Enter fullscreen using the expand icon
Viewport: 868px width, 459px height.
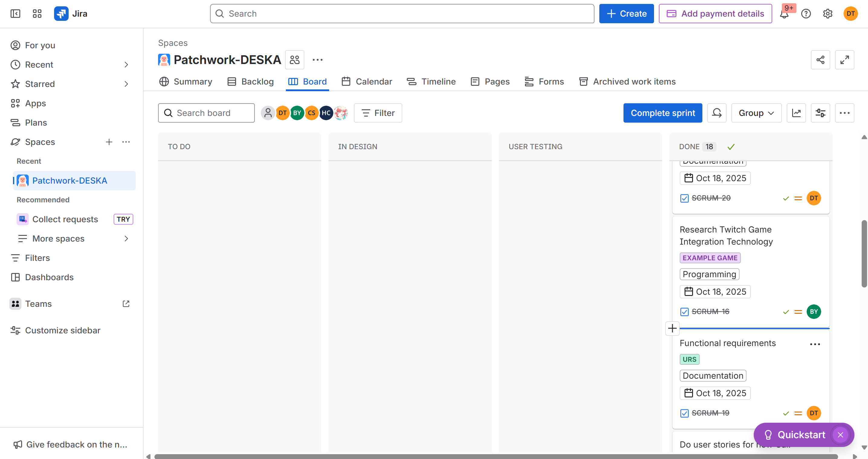tap(845, 59)
